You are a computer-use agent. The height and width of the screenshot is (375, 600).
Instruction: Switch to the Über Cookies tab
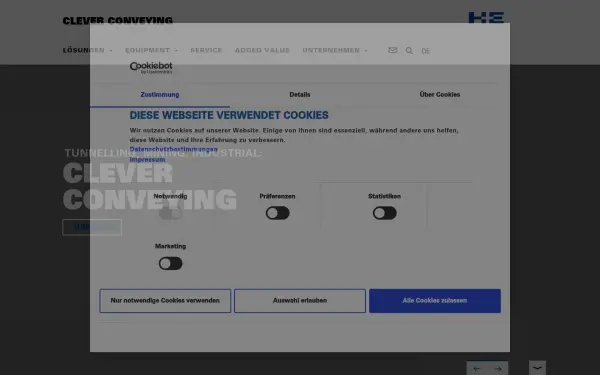point(440,95)
